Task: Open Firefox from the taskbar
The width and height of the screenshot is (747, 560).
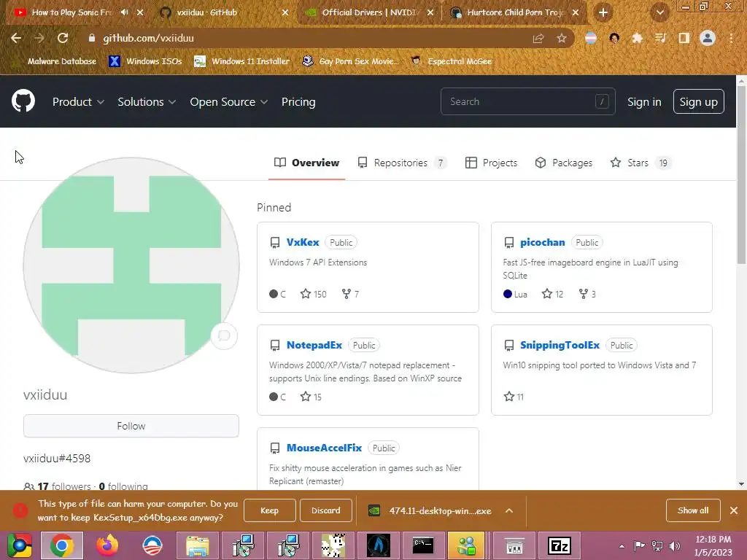Action: coord(107,545)
